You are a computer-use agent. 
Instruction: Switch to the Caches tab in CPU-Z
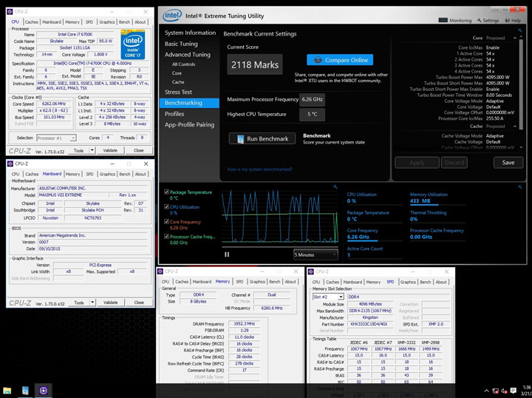[x=33, y=22]
